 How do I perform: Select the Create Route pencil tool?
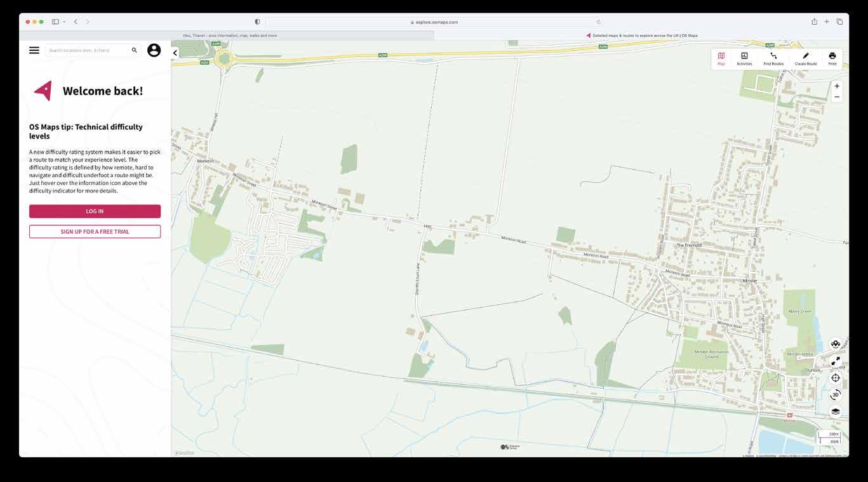point(806,58)
